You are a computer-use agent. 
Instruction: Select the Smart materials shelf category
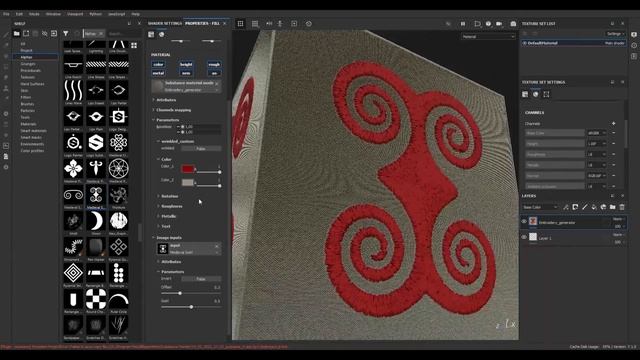[33, 131]
